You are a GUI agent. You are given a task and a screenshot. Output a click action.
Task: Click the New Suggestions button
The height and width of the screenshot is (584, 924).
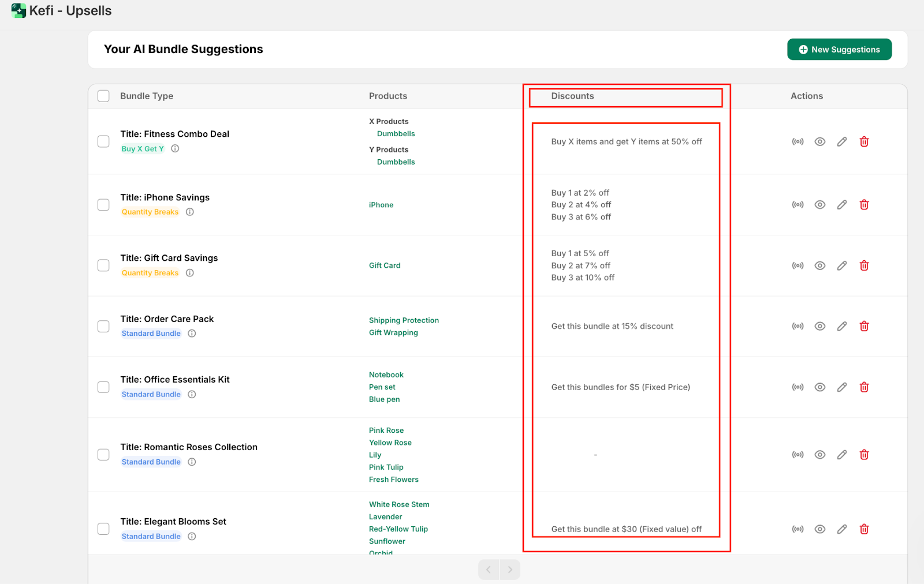click(839, 50)
